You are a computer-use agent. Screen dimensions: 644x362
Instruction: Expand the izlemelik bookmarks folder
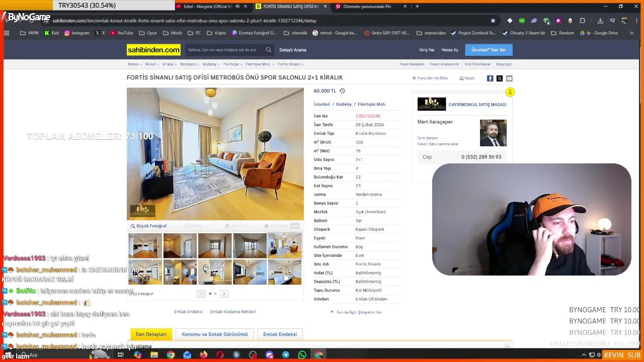click(x=295, y=33)
